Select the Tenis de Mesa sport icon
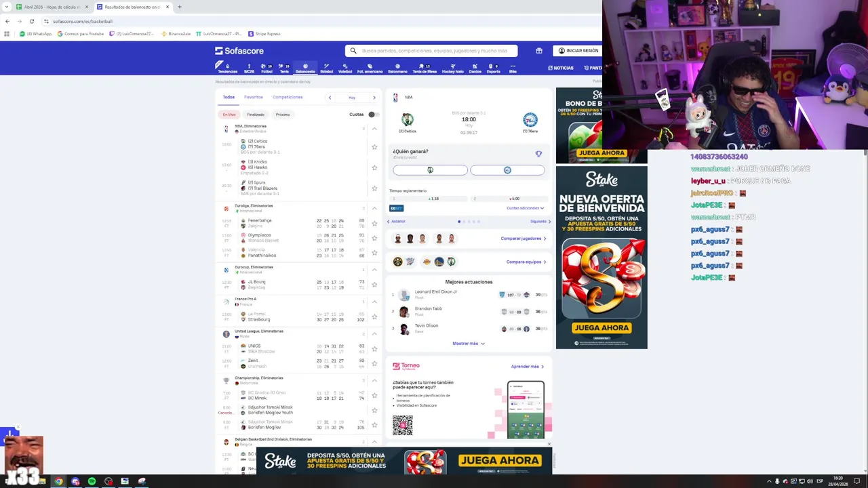 pyautogui.click(x=425, y=68)
